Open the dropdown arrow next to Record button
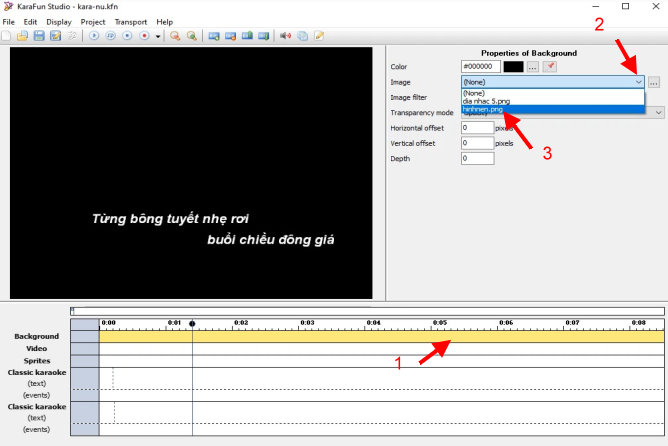 coord(158,37)
